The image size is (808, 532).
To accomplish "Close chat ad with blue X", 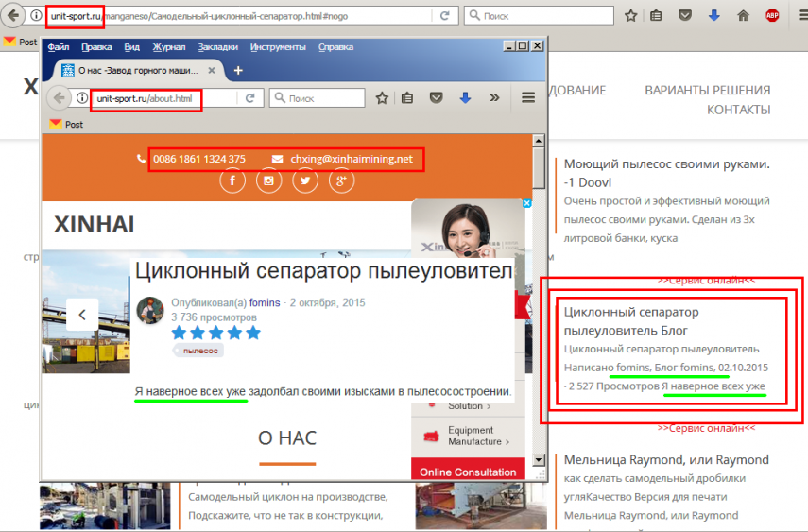I will coord(526,203).
